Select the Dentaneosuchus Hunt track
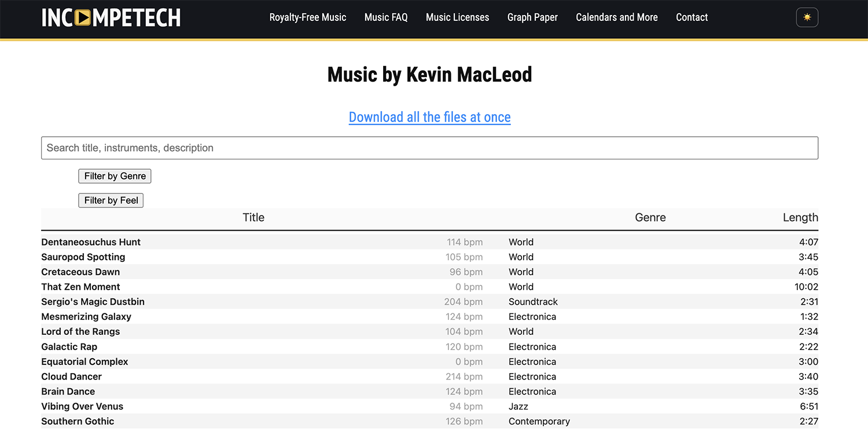 (x=91, y=242)
